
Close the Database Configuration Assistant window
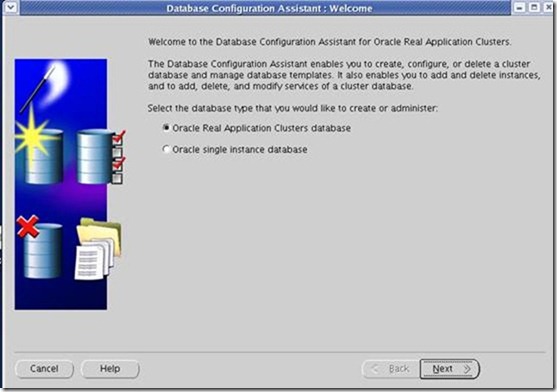click(x=549, y=7)
